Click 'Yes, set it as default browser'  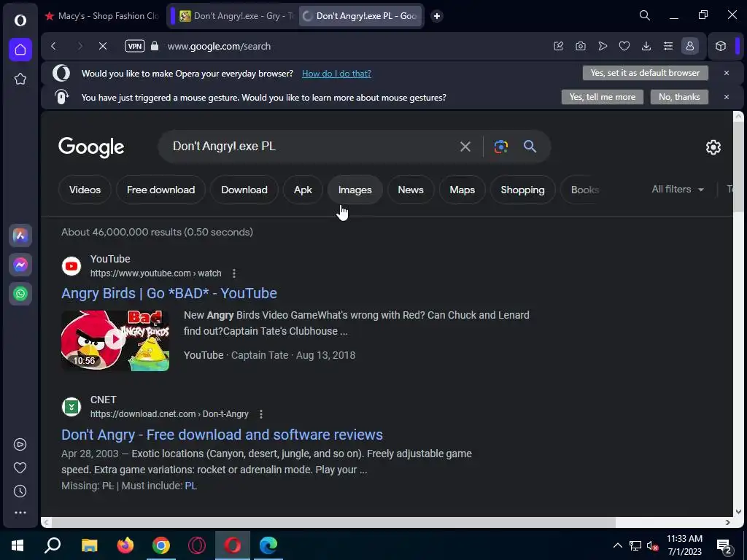pyautogui.click(x=645, y=73)
